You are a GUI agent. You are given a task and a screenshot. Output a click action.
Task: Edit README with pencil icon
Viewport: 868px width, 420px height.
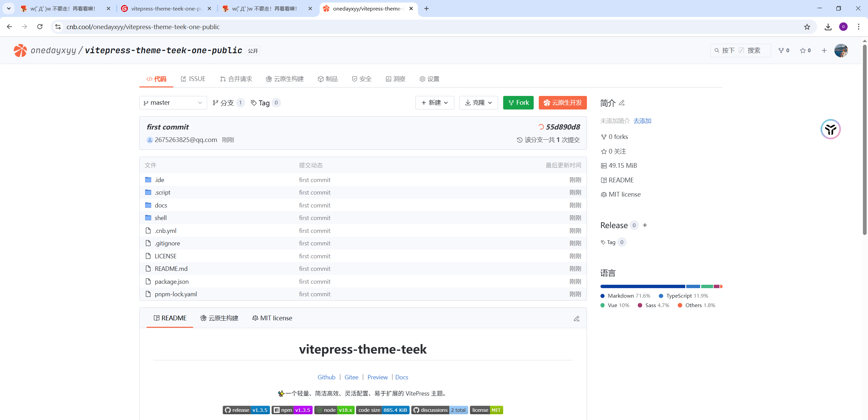(576, 319)
